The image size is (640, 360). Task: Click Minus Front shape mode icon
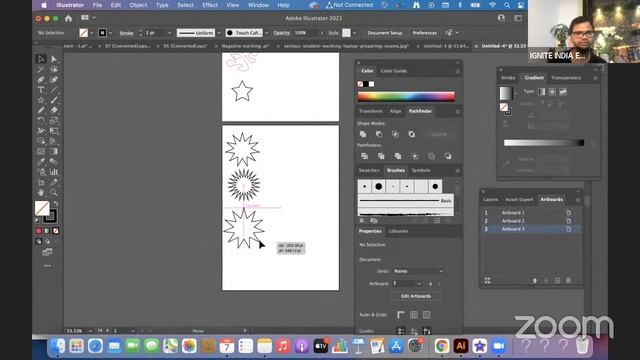tap(379, 134)
